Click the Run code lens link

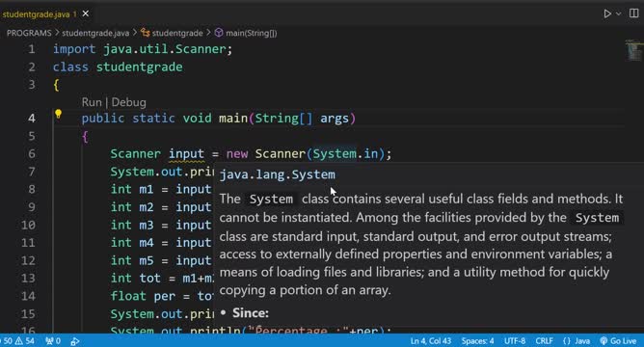click(x=92, y=102)
